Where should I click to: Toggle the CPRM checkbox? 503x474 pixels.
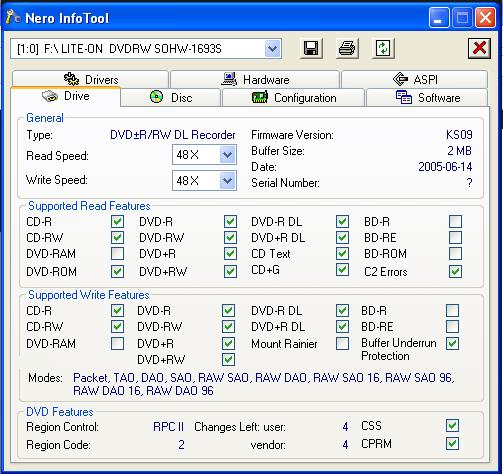(452, 444)
